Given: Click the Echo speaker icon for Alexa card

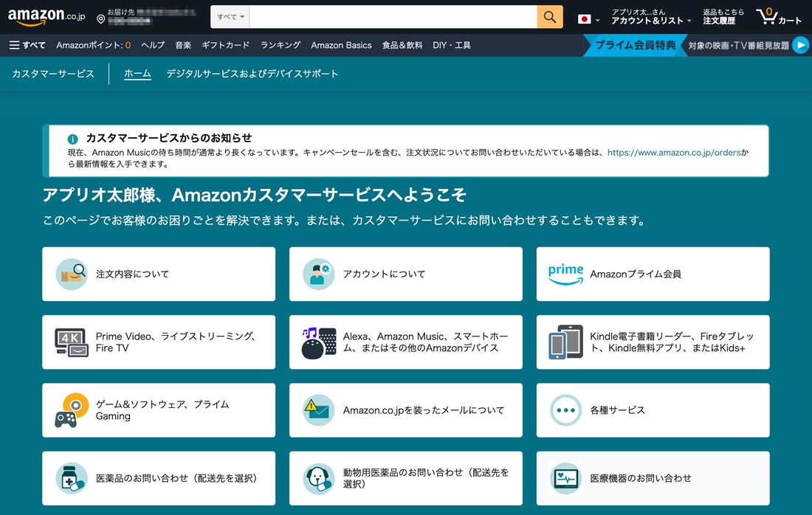Looking at the screenshot, I should pos(318,342).
